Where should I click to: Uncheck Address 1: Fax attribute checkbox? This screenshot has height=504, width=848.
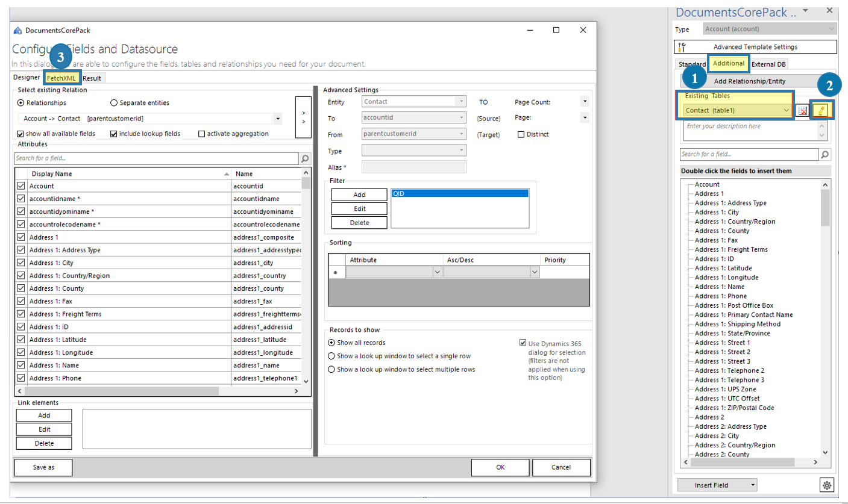tap(21, 301)
